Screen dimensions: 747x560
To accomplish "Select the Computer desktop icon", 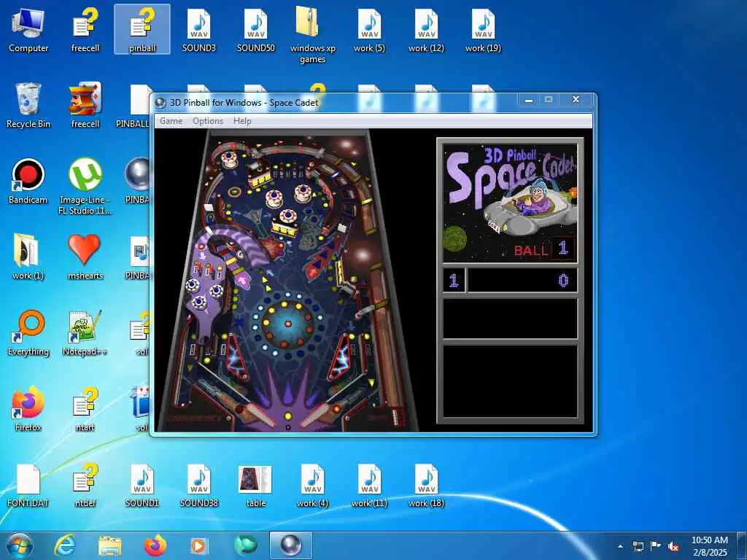I will point(28,29).
